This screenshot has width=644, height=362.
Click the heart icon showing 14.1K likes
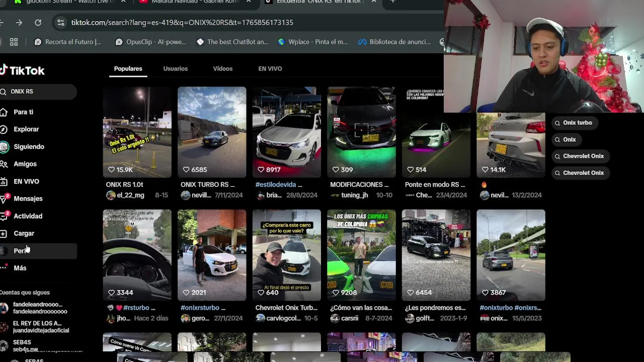click(485, 170)
